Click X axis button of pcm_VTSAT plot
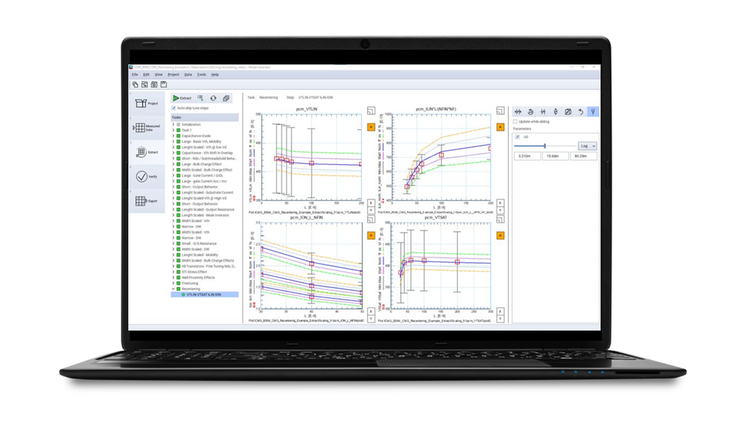 500,311
